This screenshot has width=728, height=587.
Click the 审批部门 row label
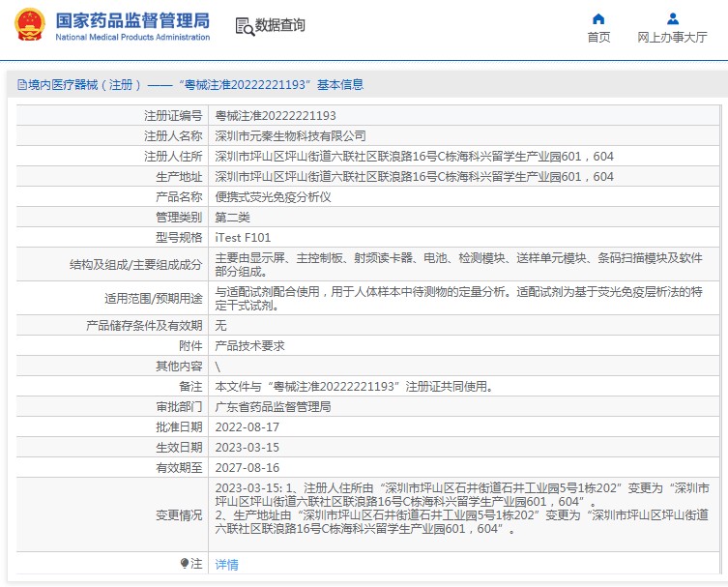(x=179, y=407)
